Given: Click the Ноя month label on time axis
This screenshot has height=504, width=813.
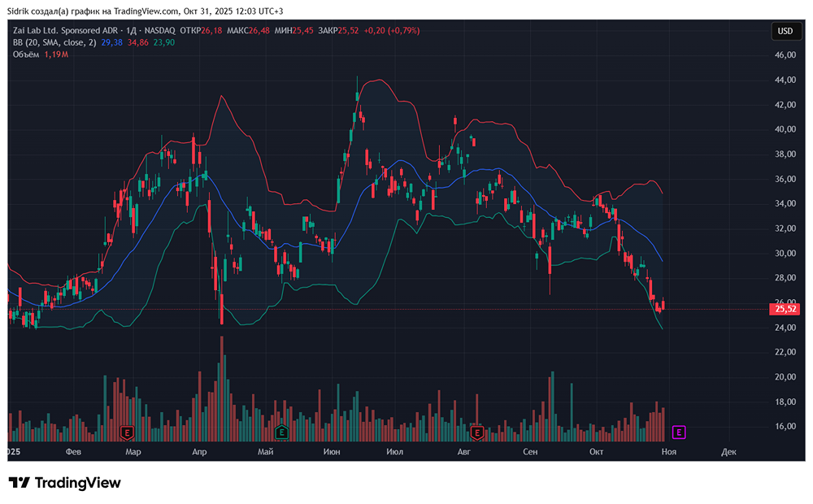Looking at the screenshot, I should pos(669,452).
